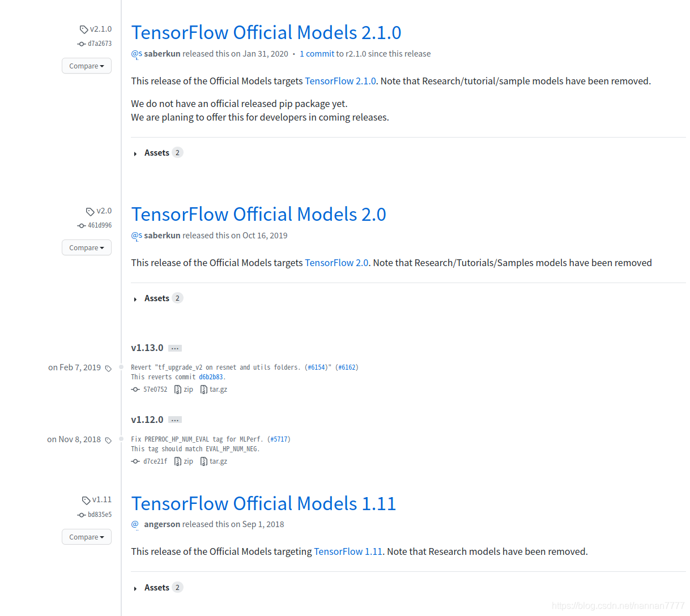Open the 1 commit link
Screen dimensions: 690x616
[x=317, y=54]
